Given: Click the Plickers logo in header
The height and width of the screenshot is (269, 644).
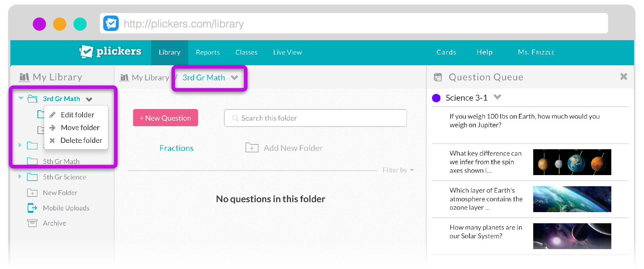Looking at the screenshot, I should [110, 52].
